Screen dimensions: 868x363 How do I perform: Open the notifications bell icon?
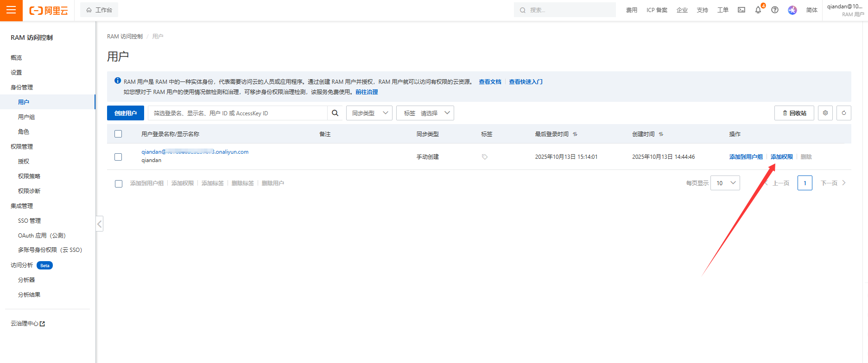coord(758,10)
